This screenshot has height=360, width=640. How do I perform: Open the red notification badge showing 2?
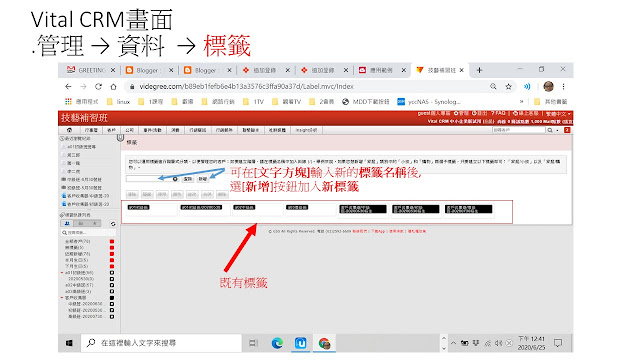[567, 130]
